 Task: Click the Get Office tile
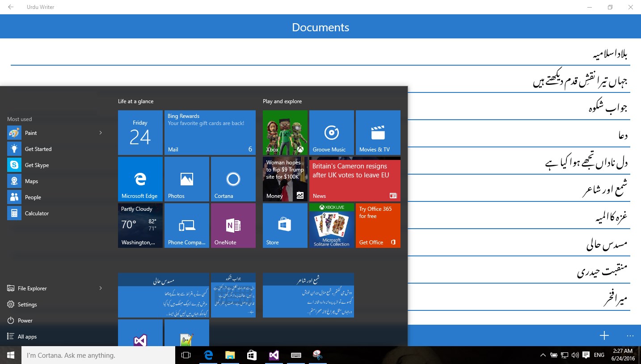[x=378, y=226]
